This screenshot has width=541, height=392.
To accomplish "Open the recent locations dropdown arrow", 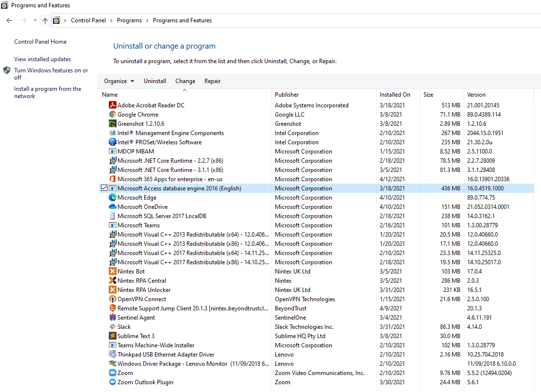I will coord(35,21).
